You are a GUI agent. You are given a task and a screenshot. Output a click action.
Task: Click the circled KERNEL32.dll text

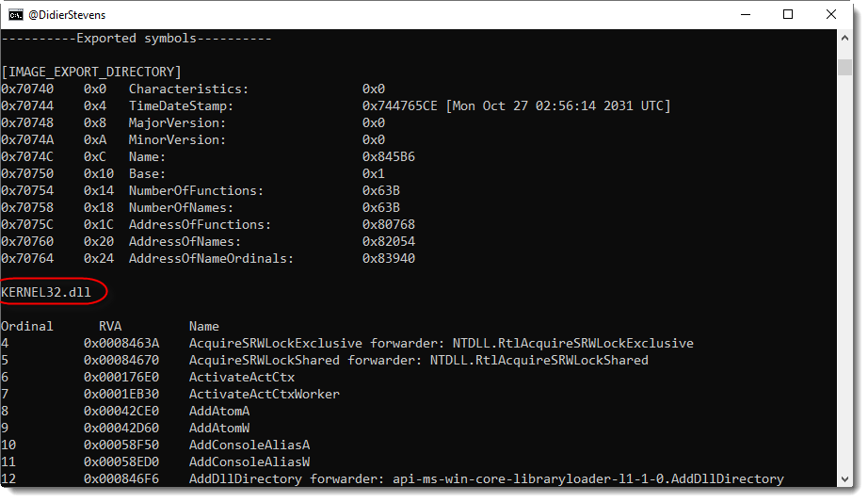tap(46, 292)
